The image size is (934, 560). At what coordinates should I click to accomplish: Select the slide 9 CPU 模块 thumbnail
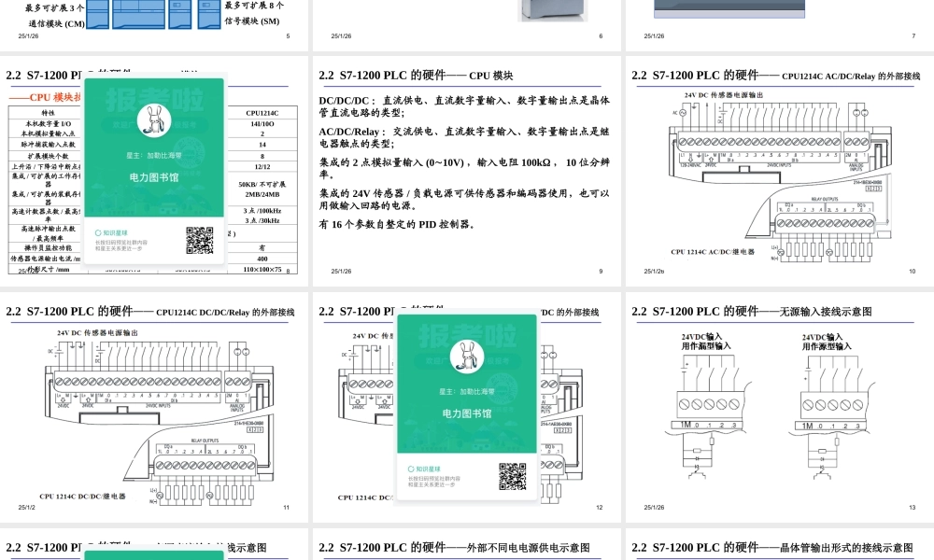(x=467, y=168)
